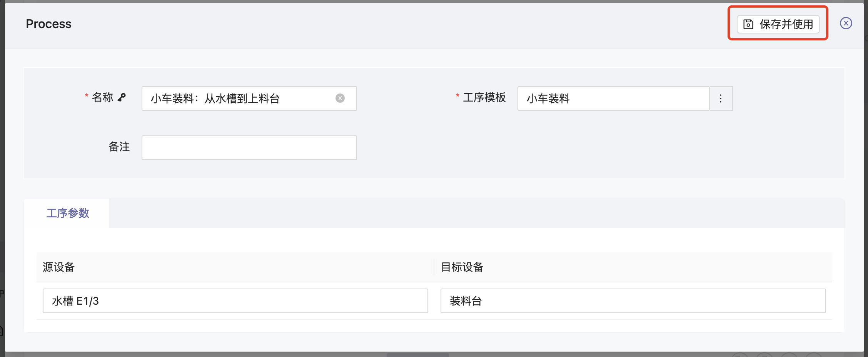
Task: Click the 工序模板 field label
Action: coord(484,98)
